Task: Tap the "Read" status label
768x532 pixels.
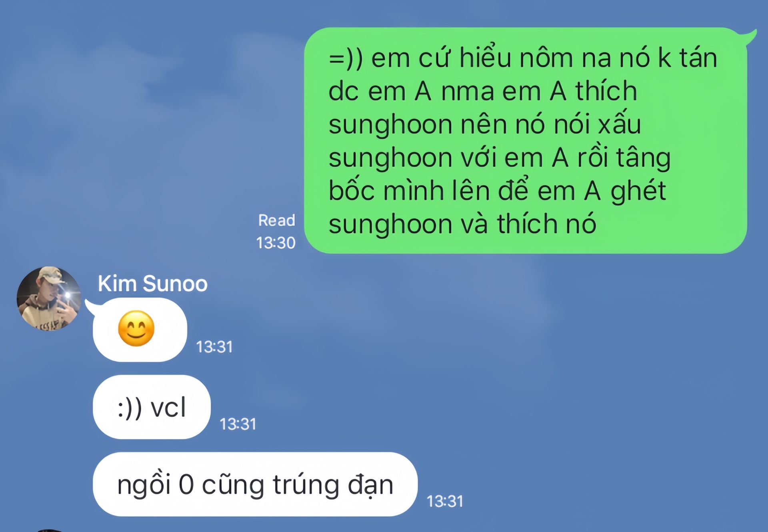Action: [277, 220]
